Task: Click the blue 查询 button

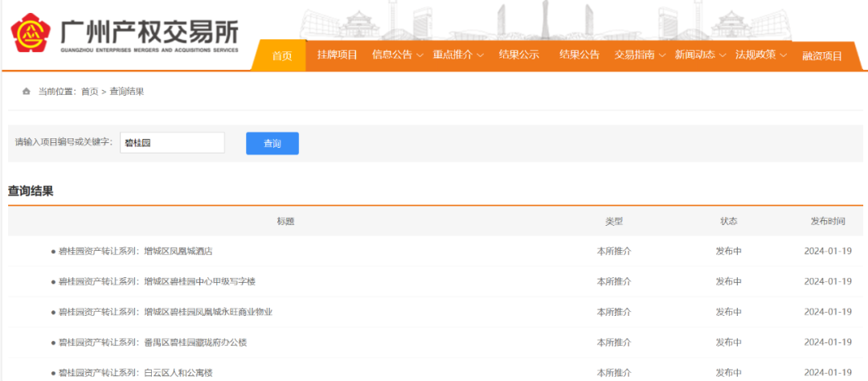Action: (272, 143)
